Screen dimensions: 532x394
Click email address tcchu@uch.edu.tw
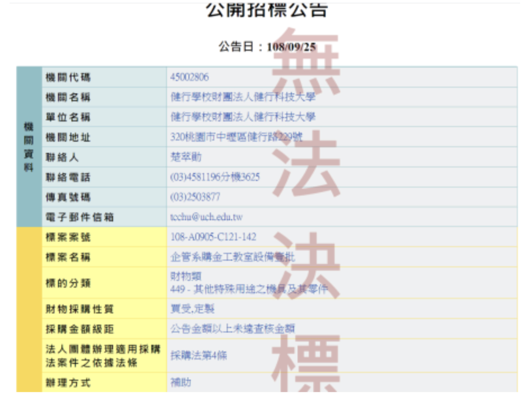(x=207, y=217)
